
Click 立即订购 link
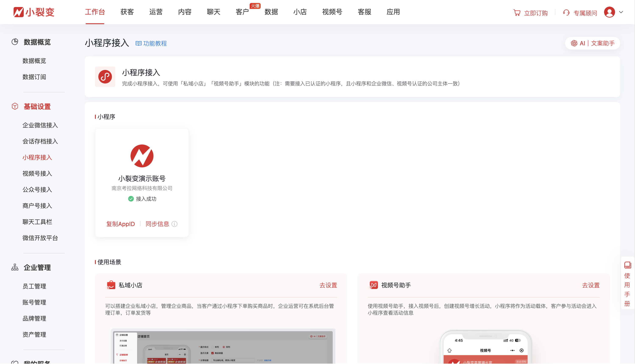(536, 13)
